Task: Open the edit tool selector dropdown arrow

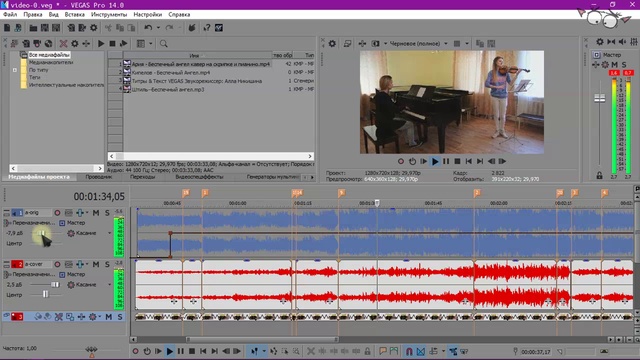Action: tap(264, 351)
